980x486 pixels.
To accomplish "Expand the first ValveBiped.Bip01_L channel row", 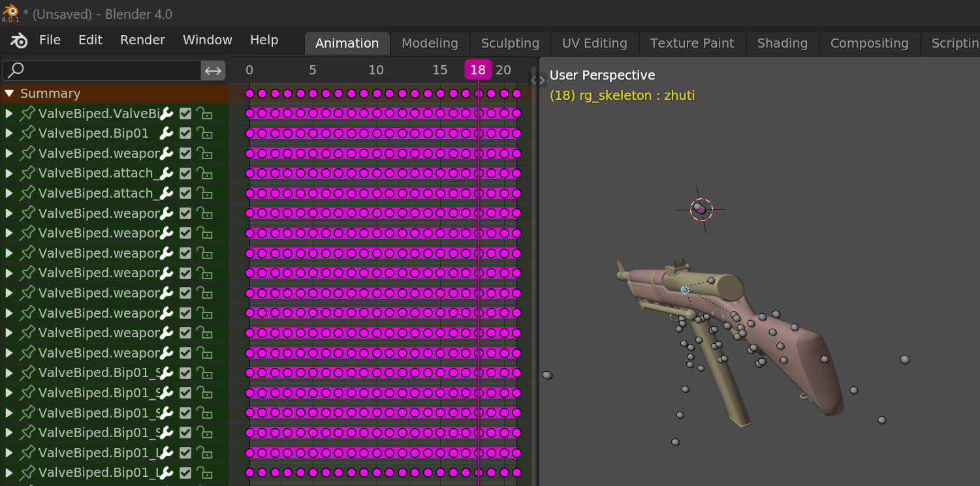I will click(x=9, y=453).
